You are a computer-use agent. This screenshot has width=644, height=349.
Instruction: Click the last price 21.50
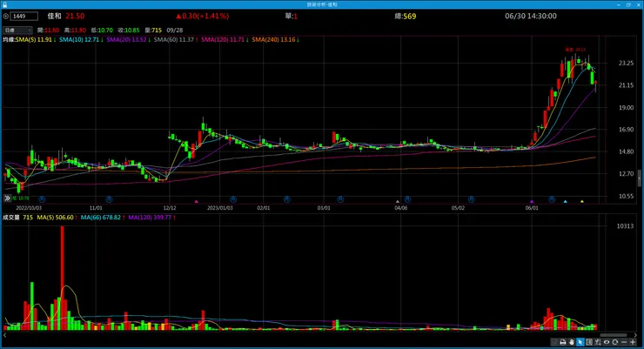click(x=75, y=16)
